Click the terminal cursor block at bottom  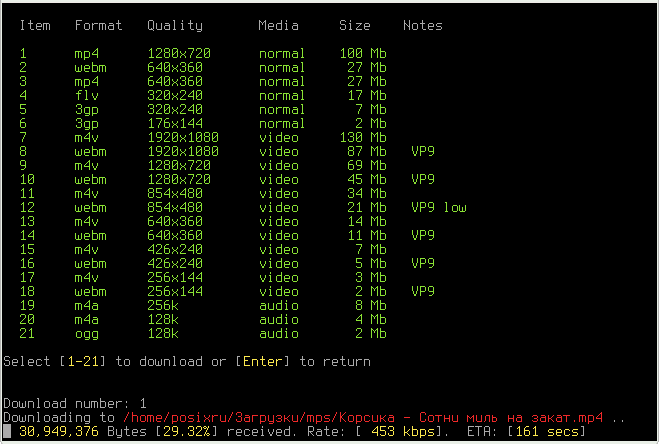(x=7, y=431)
